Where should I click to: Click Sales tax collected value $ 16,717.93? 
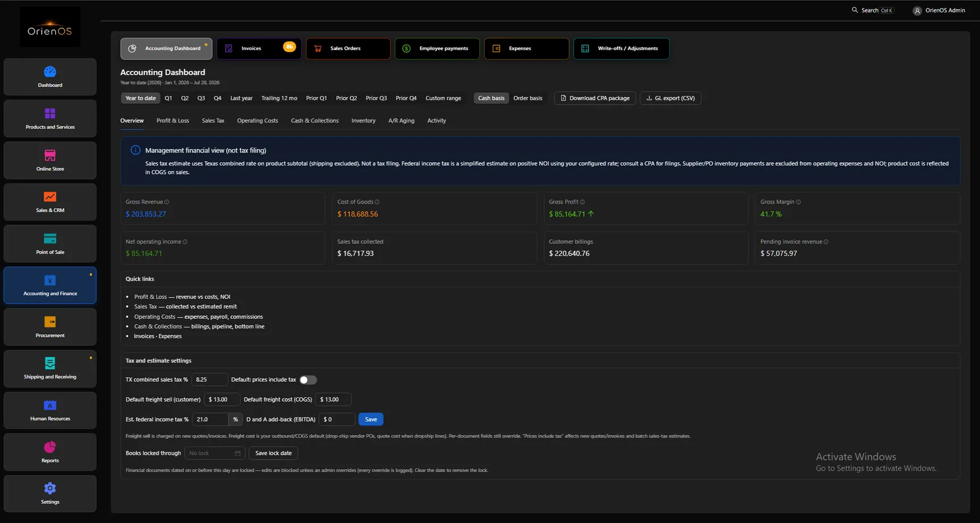[356, 254]
